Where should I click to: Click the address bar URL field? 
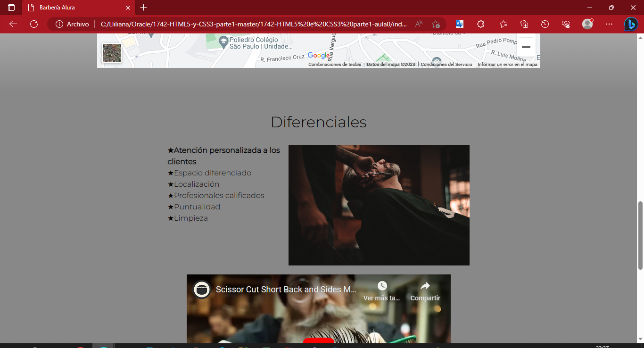pyautogui.click(x=254, y=24)
